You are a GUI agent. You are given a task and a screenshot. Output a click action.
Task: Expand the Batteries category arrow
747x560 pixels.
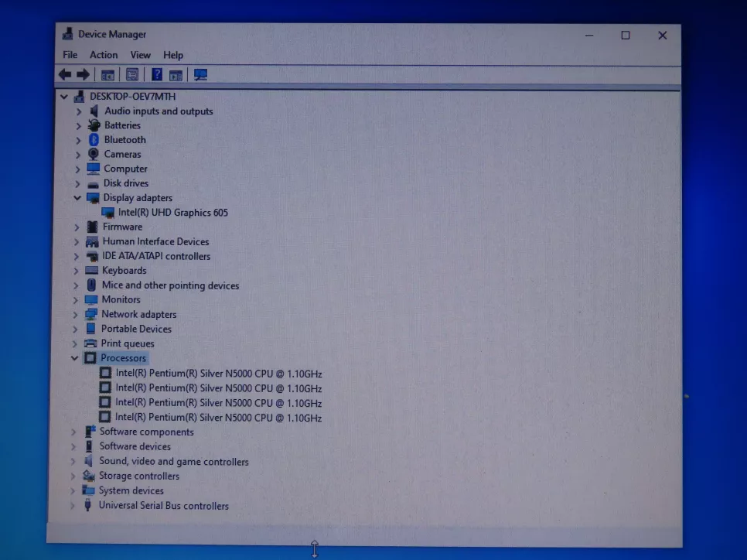click(x=79, y=126)
